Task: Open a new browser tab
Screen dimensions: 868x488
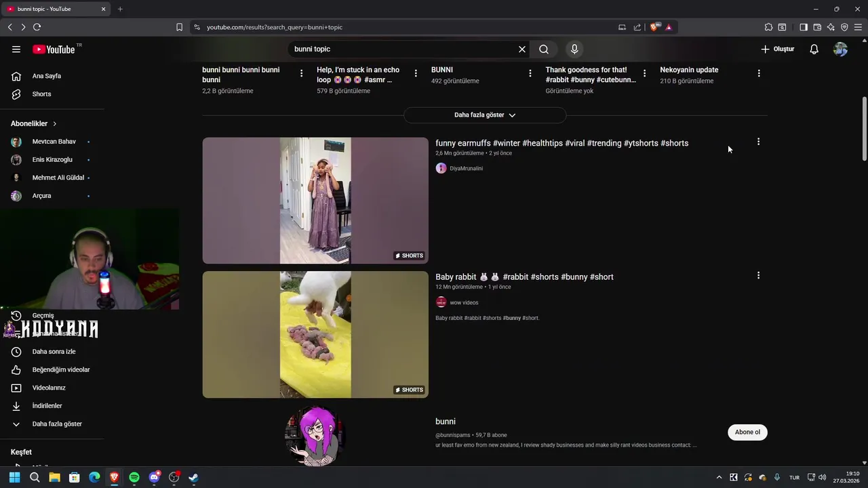Action: pos(120,9)
